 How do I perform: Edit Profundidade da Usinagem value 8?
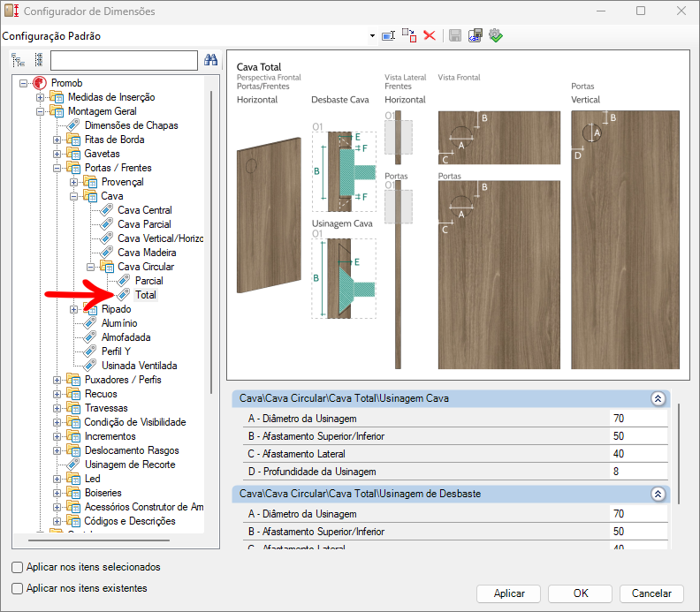coord(638,472)
